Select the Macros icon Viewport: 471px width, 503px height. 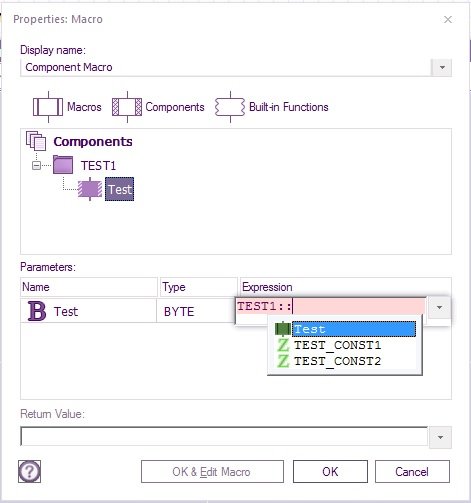[x=48, y=107]
